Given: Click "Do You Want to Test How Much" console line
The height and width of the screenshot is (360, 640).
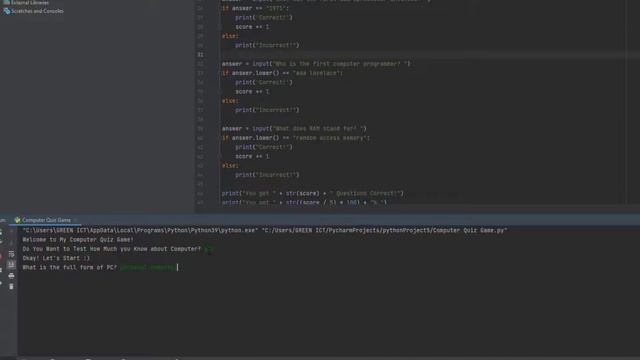Looking at the screenshot, I should pyautogui.click(x=112, y=249).
